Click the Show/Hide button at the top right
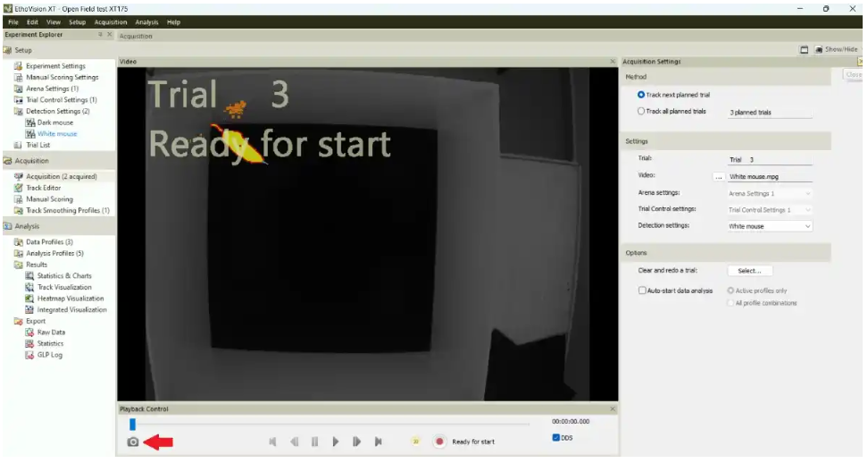The width and height of the screenshot is (868, 463). click(x=836, y=50)
